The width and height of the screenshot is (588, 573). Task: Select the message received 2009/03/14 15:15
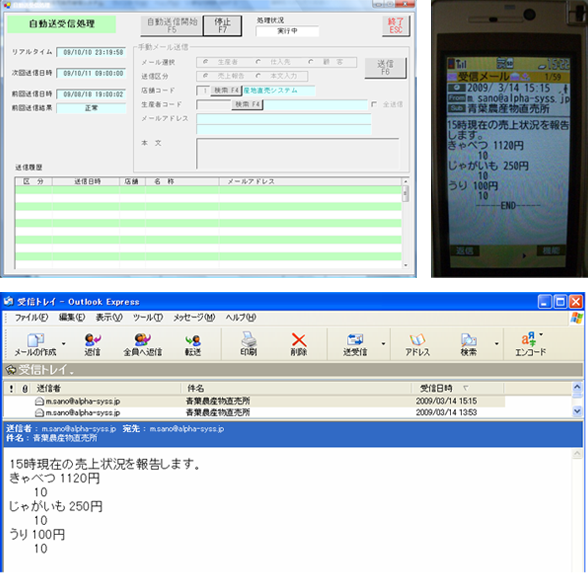254,401
